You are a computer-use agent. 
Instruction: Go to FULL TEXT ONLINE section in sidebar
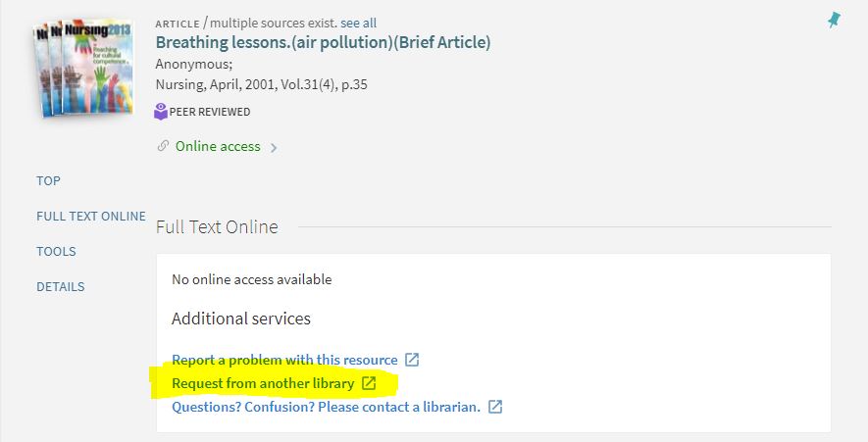click(x=90, y=216)
